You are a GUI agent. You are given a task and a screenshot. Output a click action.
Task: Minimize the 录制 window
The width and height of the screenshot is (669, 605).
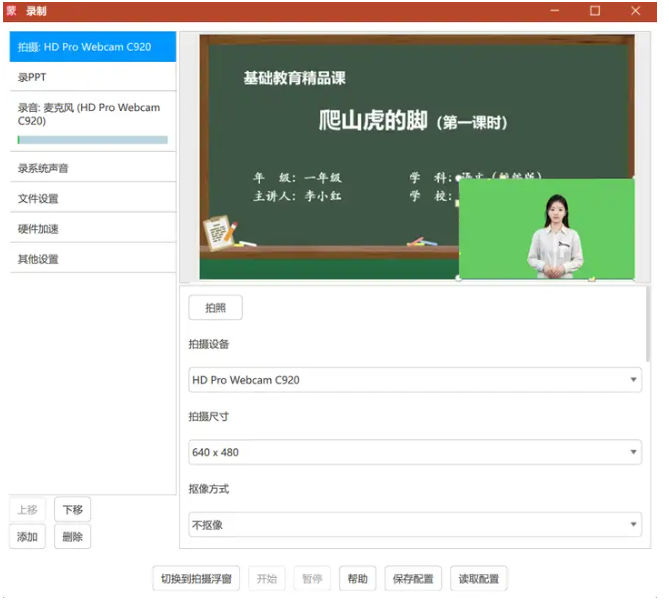point(555,11)
